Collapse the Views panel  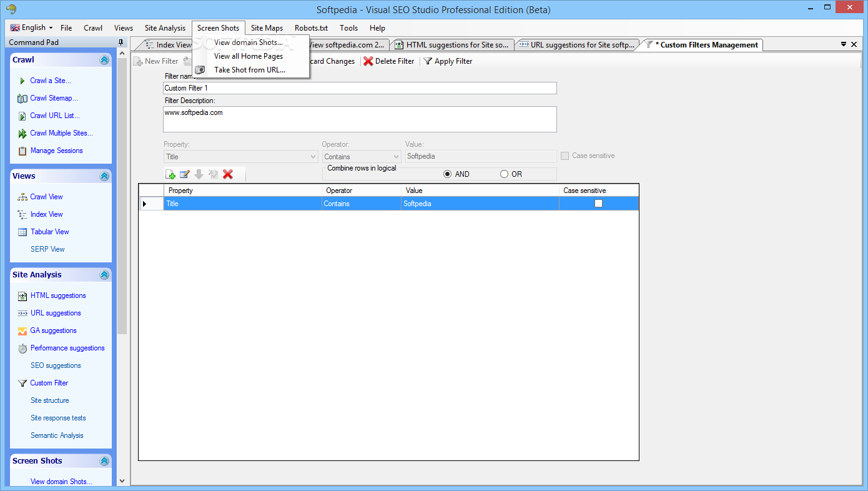[x=104, y=176]
